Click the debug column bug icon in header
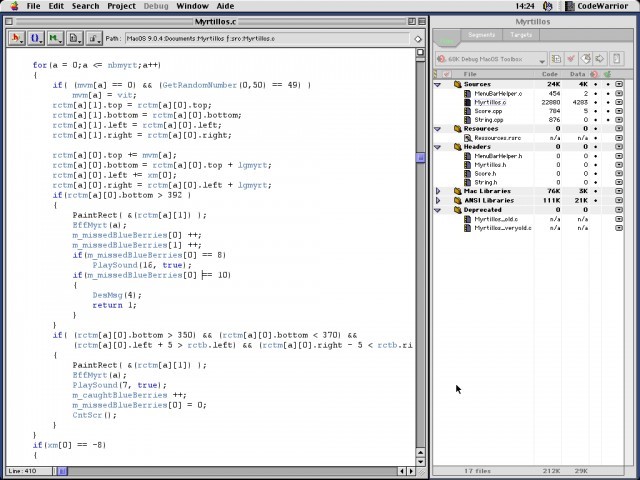640x480 pixels. pyautogui.click(x=594, y=74)
